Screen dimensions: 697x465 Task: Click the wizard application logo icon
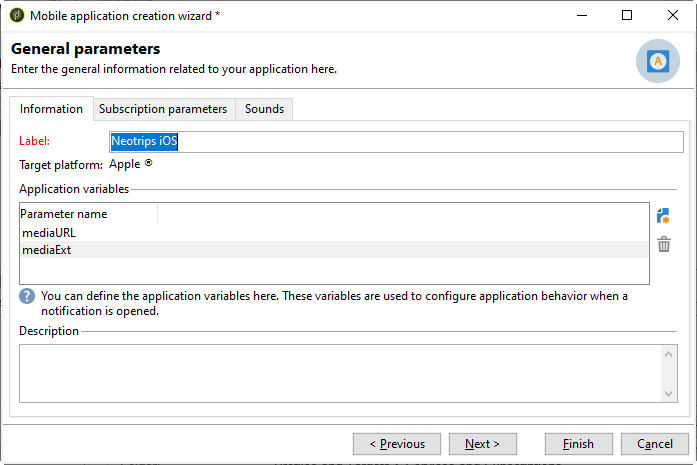tap(657, 61)
